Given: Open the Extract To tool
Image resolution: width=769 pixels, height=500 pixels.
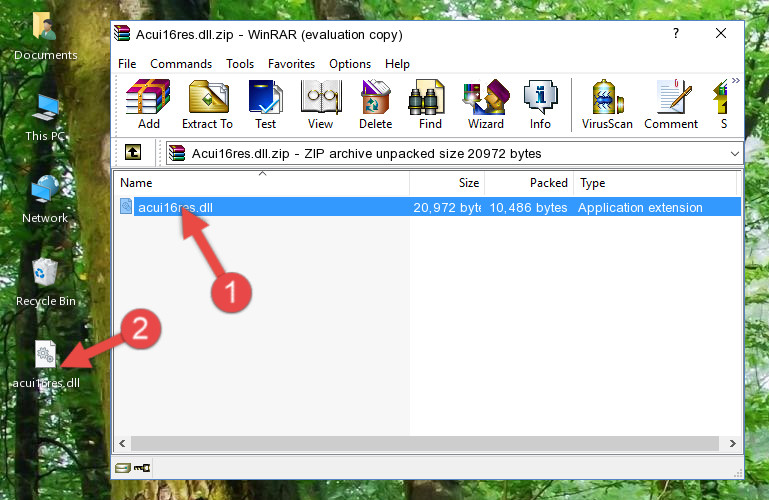Looking at the screenshot, I should coord(207,105).
